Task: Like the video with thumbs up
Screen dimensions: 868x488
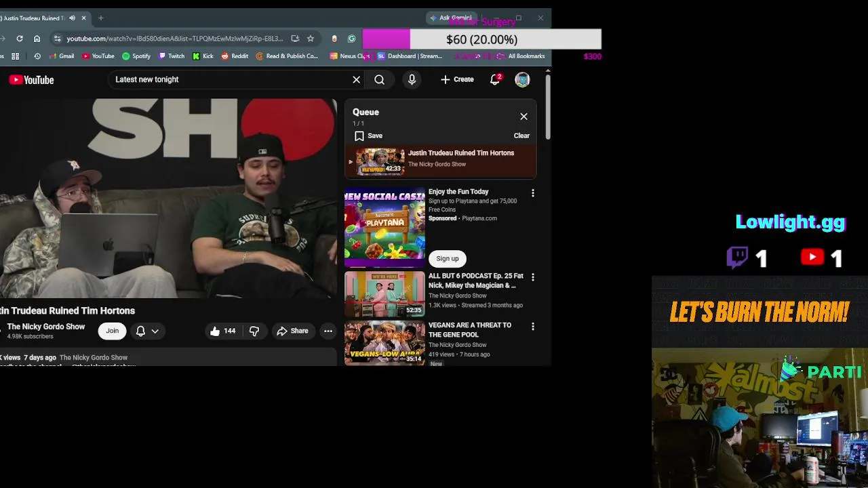Action: tap(222, 331)
